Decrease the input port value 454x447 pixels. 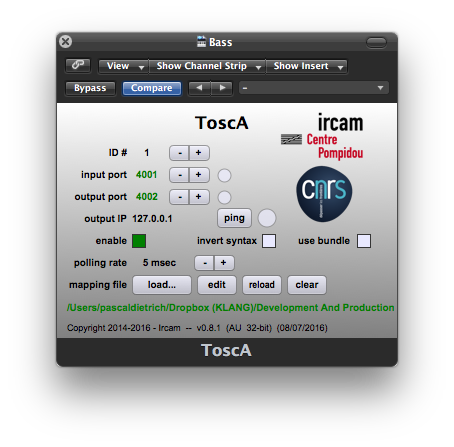coord(180,175)
